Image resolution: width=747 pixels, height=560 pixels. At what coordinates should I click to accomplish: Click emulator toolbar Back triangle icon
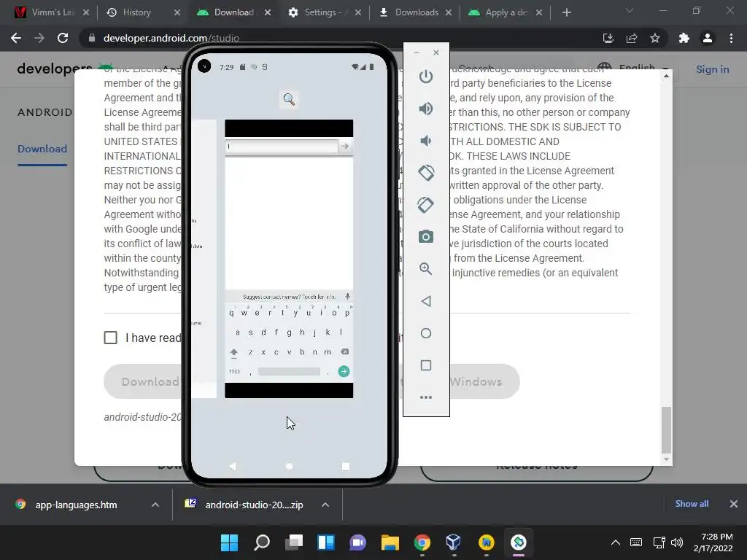click(426, 301)
